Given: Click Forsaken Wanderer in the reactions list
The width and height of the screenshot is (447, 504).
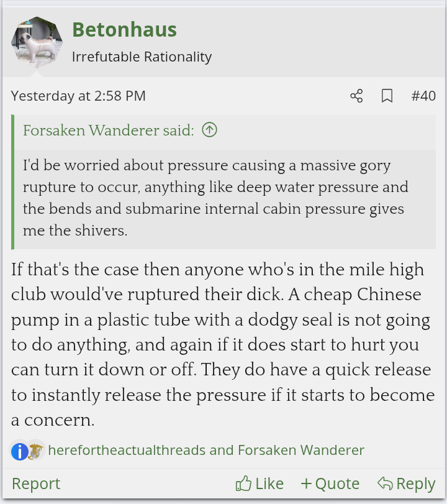Looking at the screenshot, I should pyautogui.click(x=301, y=451).
